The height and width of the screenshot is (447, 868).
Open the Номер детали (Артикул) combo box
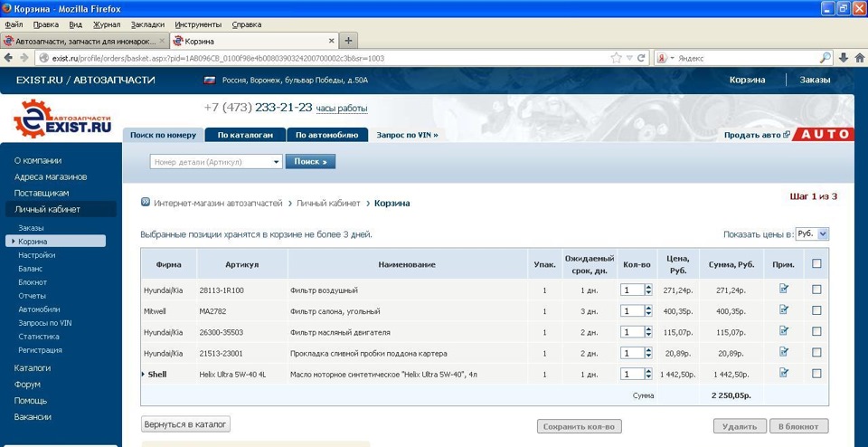click(216, 162)
